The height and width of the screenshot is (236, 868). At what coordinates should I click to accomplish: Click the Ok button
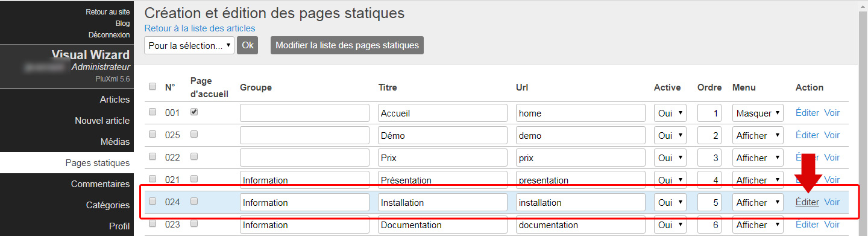tap(247, 45)
